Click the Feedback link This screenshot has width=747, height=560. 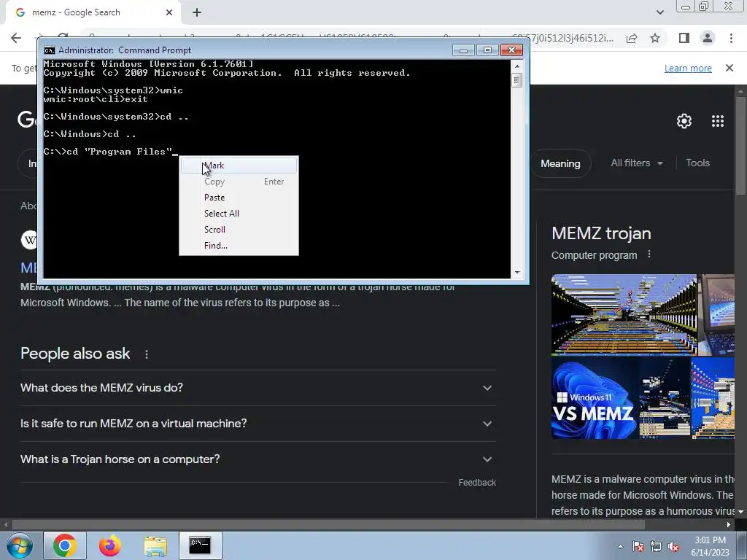coord(477,483)
